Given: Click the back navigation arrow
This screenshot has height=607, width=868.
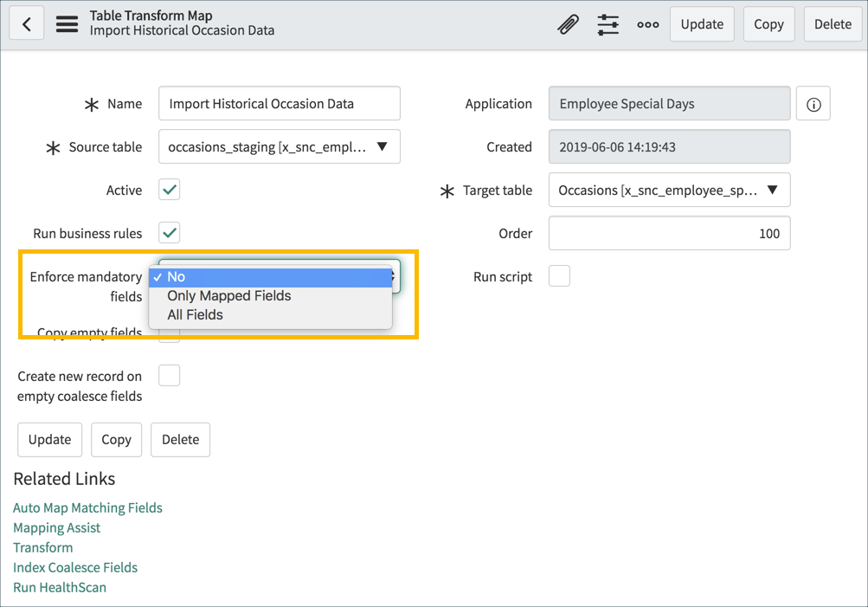Looking at the screenshot, I should pos(26,23).
